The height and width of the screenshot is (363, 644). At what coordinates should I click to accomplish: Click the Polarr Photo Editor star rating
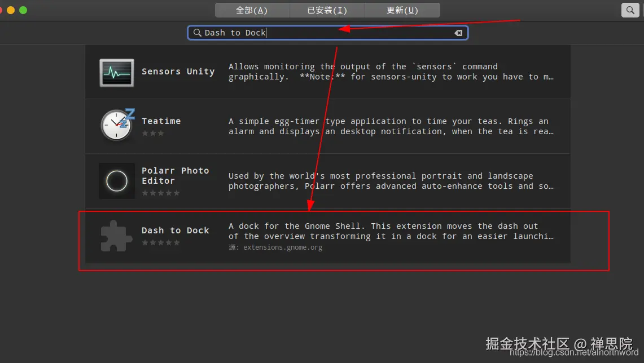pyautogui.click(x=161, y=193)
